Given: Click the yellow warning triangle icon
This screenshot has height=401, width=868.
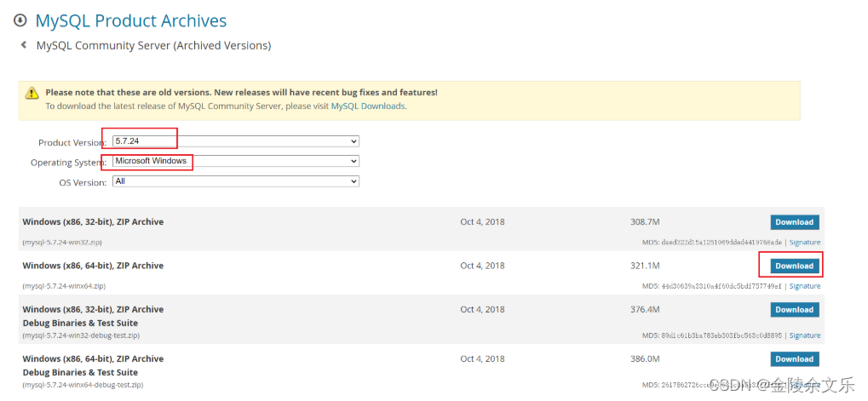Looking at the screenshot, I should coord(32,93).
